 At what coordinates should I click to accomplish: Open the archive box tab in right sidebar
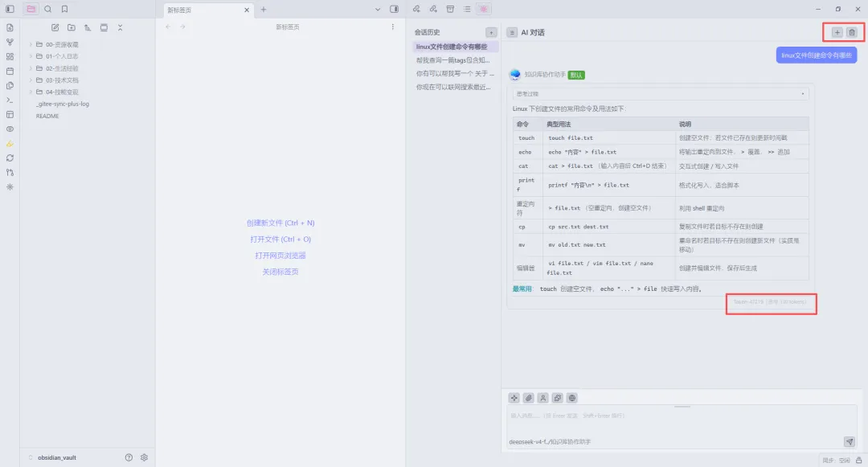450,9
